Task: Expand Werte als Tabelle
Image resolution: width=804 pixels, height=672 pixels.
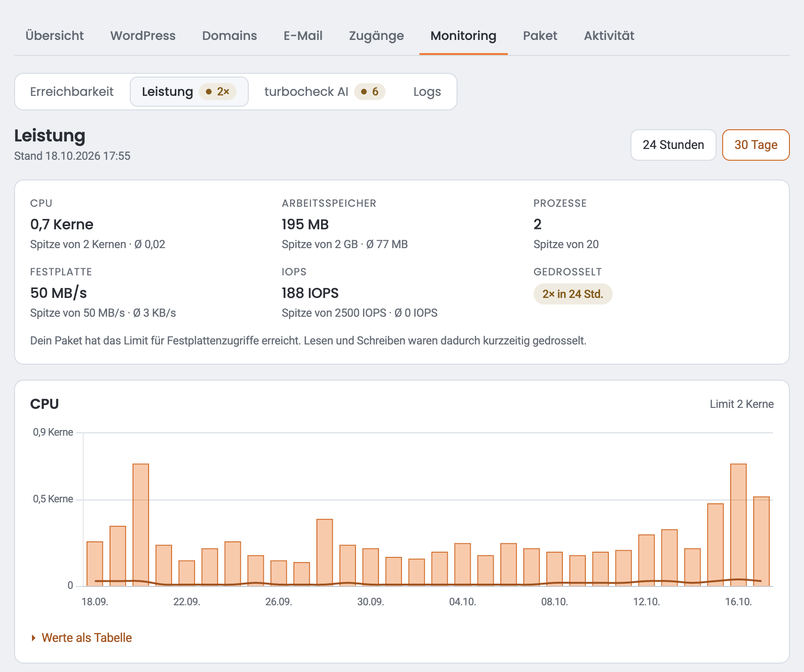Action: point(81,638)
